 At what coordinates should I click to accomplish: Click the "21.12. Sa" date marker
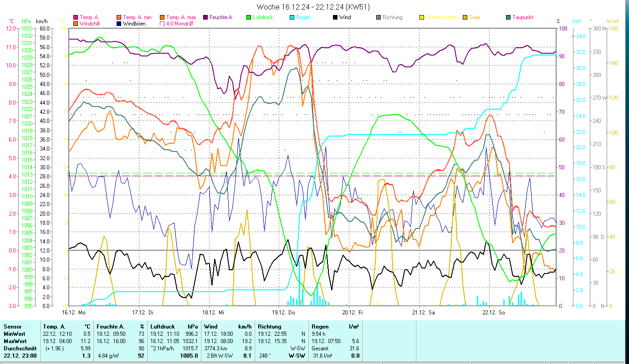pyautogui.click(x=423, y=313)
